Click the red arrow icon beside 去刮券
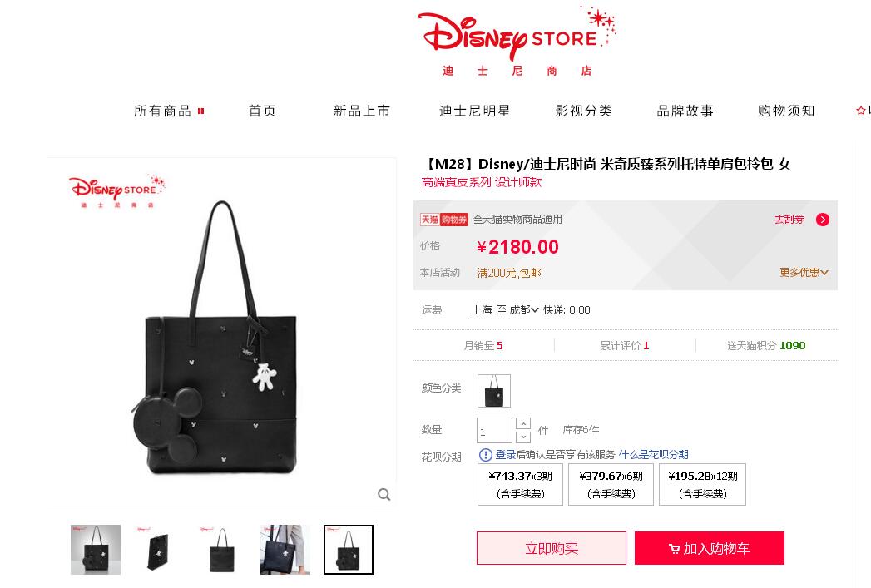 (x=823, y=220)
